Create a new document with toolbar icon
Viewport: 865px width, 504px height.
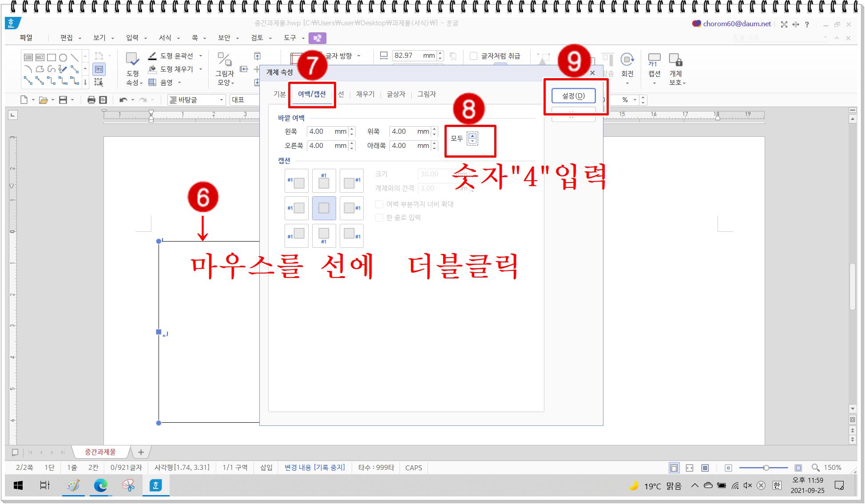pos(24,100)
